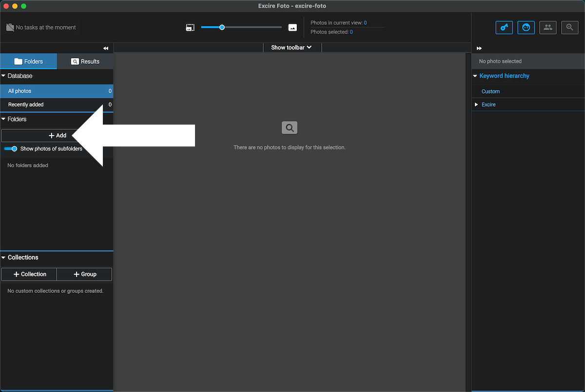Collapse right panel with double-arrow icon
Viewport: 585px width, 392px height.
coord(479,48)
